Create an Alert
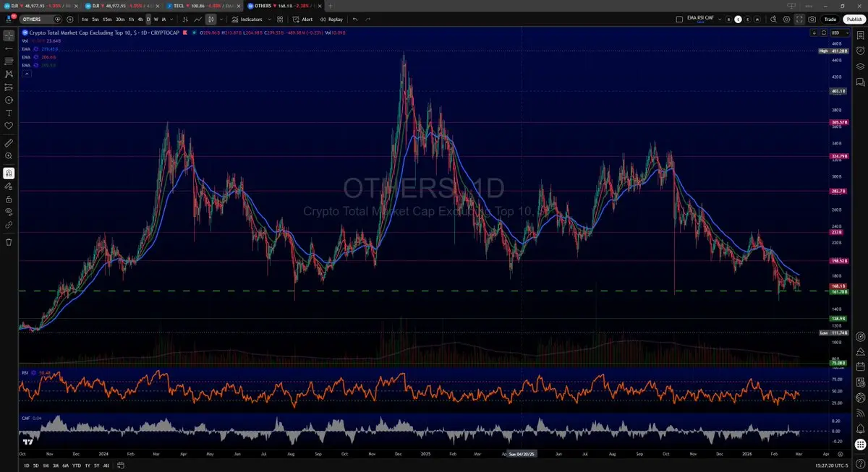Image resolution: width=868 pixels, height=472 pixels. pyautogui.click(x=303, y=20)
